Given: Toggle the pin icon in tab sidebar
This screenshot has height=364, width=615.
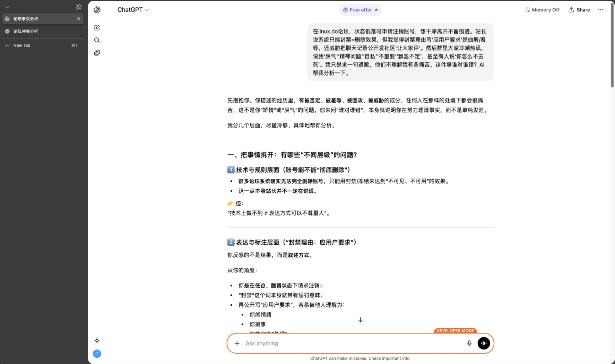Looking at the screenshot, I should click(x=79, y=7).
